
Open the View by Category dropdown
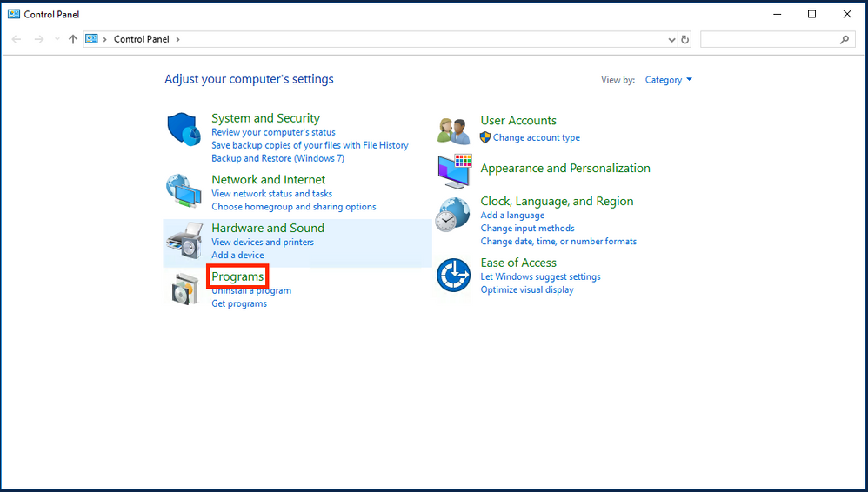coord(668,80)
